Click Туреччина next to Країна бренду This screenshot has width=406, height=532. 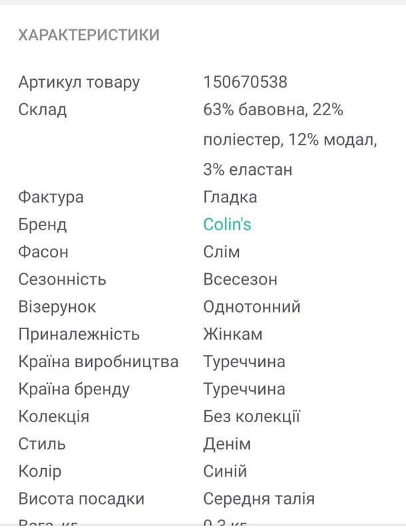pos(244,389)
